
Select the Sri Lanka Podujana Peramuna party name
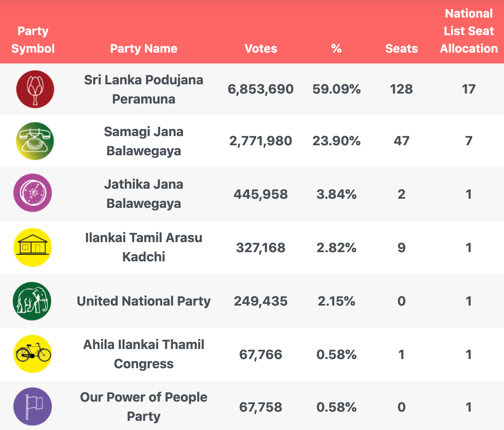tap(144, 89)
